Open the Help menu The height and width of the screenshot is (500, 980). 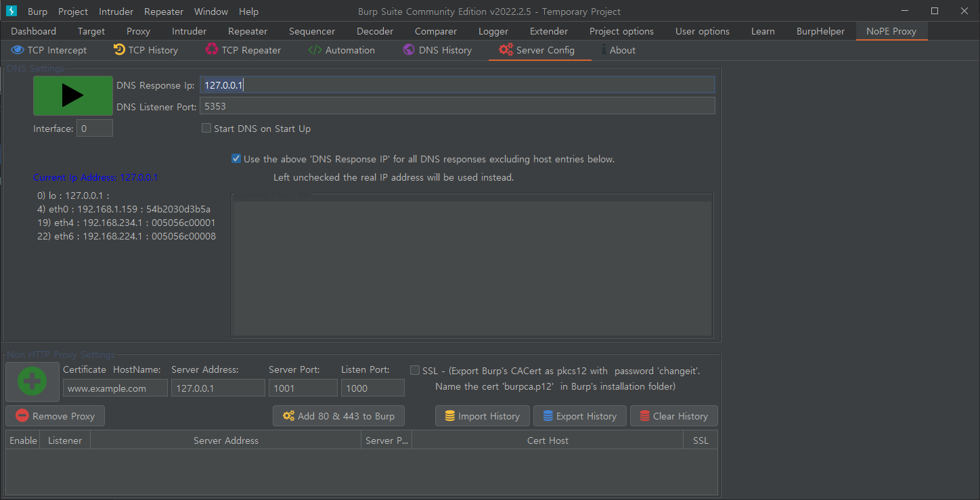tap(248, 12)
